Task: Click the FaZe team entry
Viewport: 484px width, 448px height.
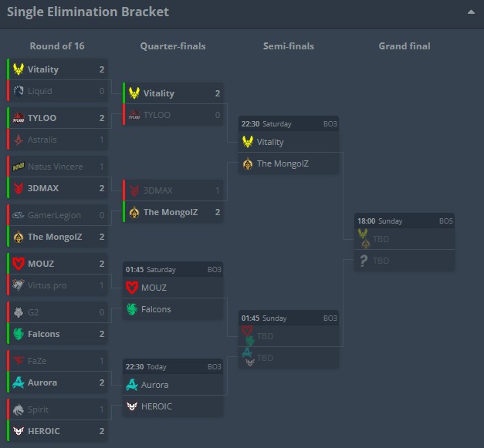Action: pos(38,361)
